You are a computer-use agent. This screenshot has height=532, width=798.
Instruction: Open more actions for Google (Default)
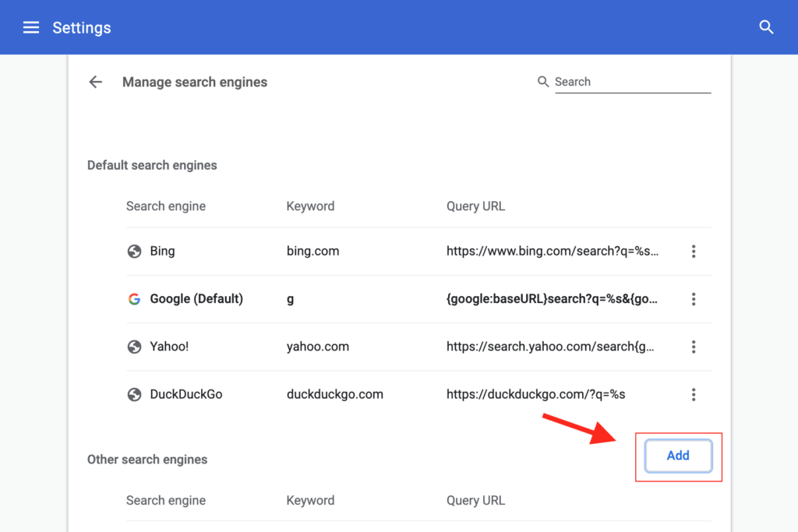693,299
